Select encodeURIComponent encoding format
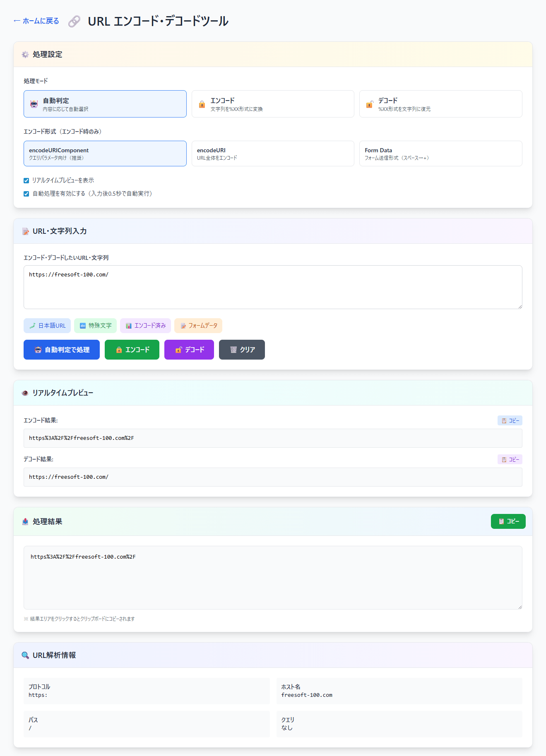Viewport: 546px width, 756px height. point(105,154)
